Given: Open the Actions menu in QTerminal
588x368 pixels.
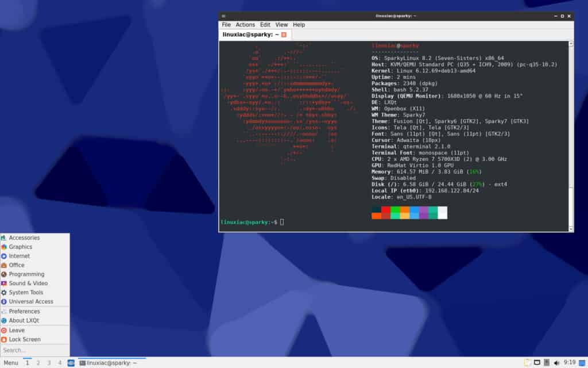Looking at the screenshot, I should 245,25.
